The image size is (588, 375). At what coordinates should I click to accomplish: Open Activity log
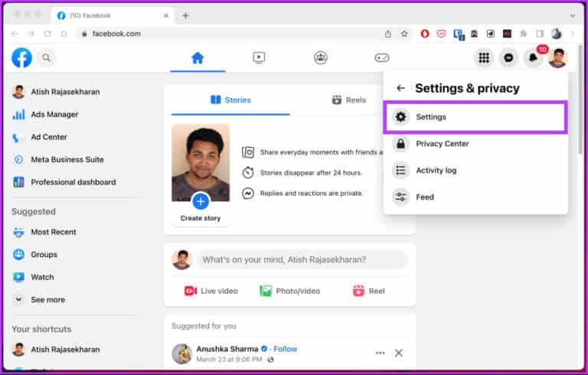coord(475,170)
